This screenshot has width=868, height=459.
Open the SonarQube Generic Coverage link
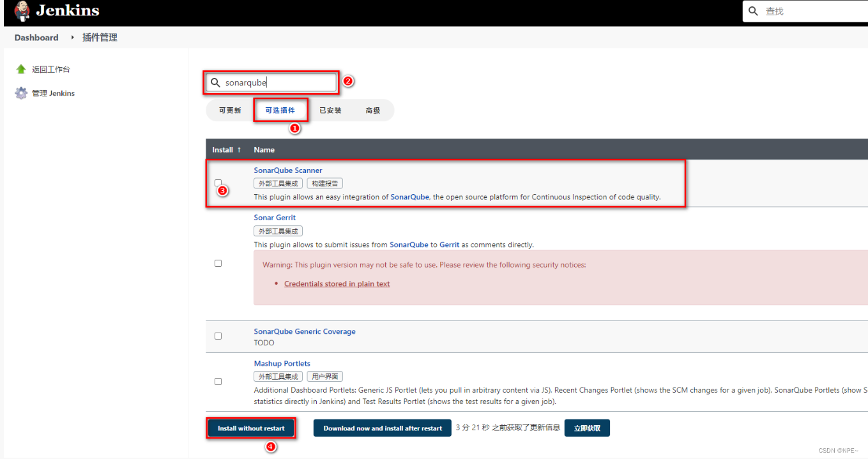click(x=305, y=331)
